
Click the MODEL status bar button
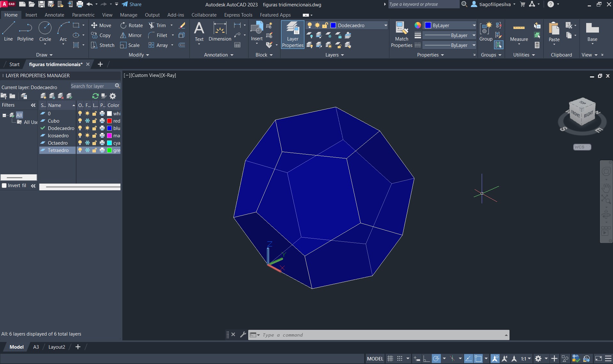375,359
